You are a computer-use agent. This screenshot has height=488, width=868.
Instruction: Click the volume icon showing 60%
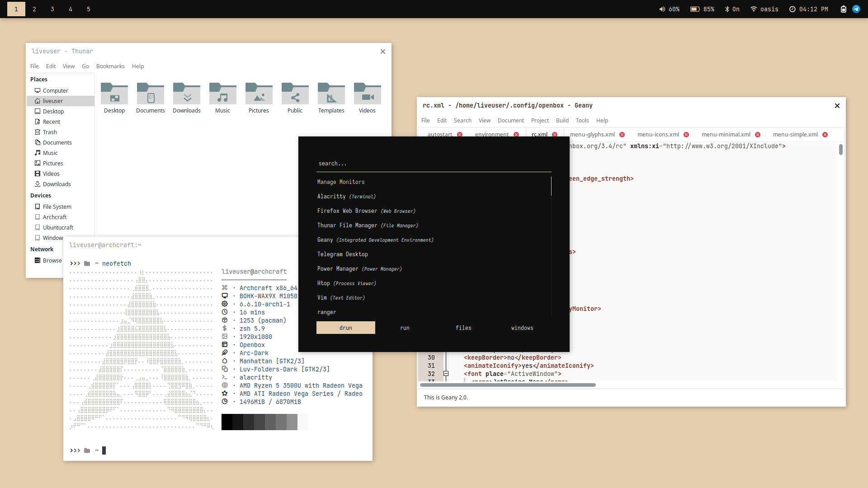[662, 9]
